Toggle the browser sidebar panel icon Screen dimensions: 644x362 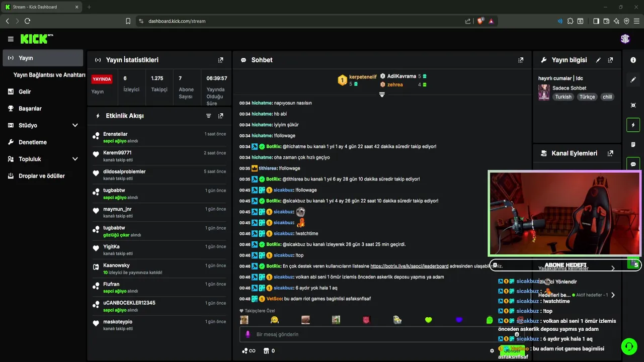(x=596, y=21)
